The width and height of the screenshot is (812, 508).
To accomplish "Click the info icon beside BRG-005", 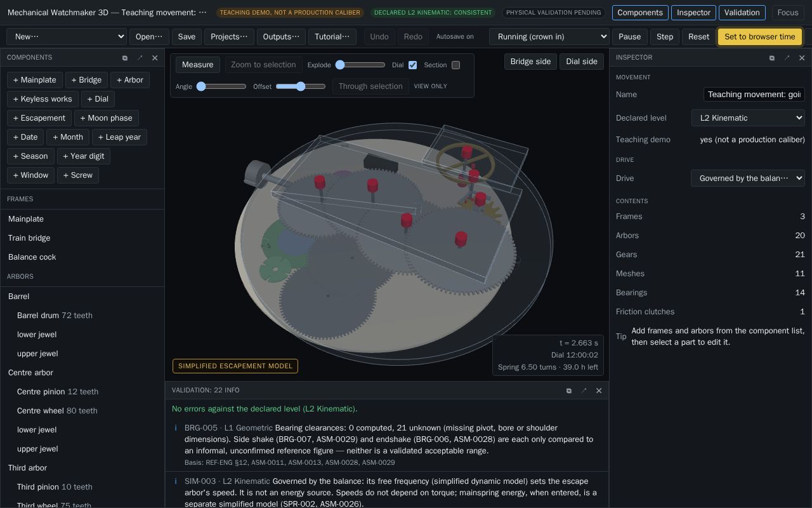I will click(176, 428).
